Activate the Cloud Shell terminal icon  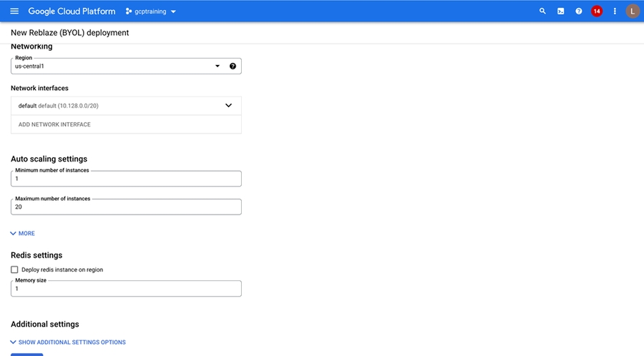coord(560,11)
